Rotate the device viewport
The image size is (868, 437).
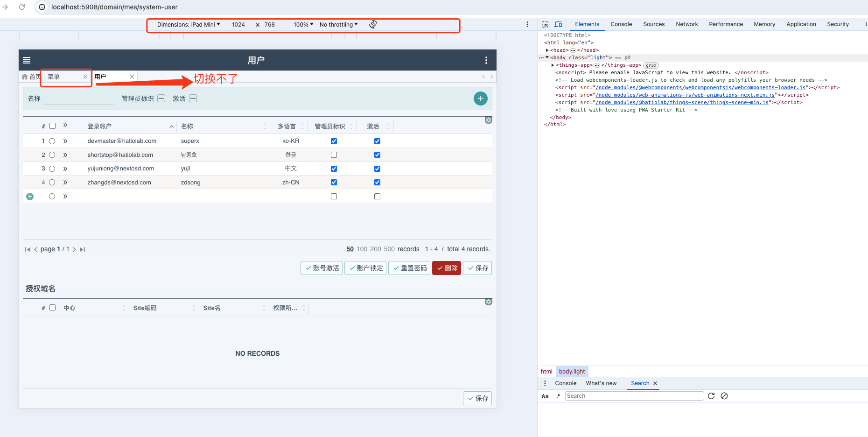tap(373, 24)
